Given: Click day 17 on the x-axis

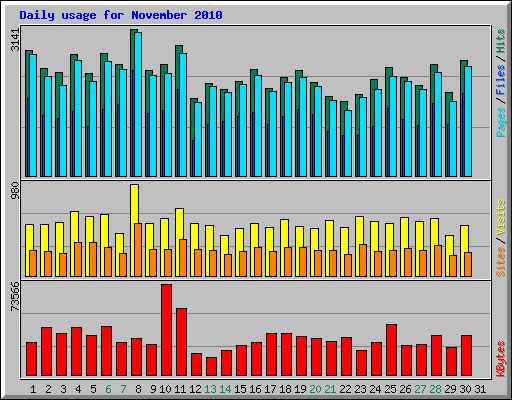Looking at the screenshot, I should point(270,389).
